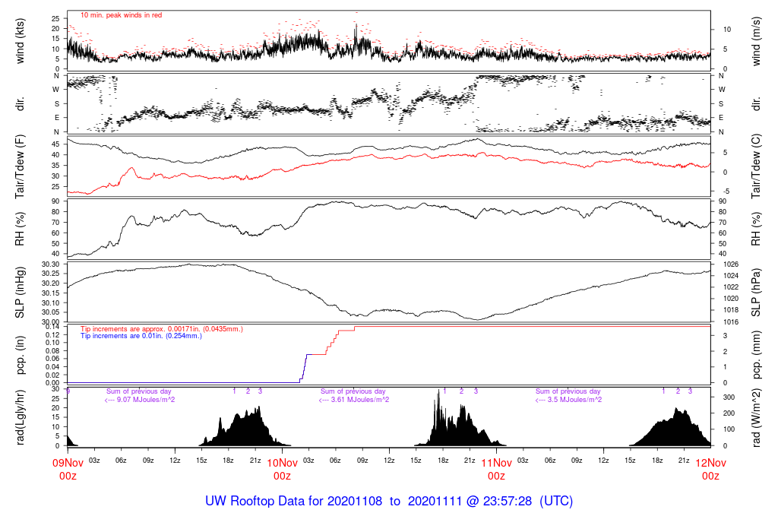778x532 pixels.
Task: Click the 'rad (W/m^2)' axis label
Action: tap(756, 418)
